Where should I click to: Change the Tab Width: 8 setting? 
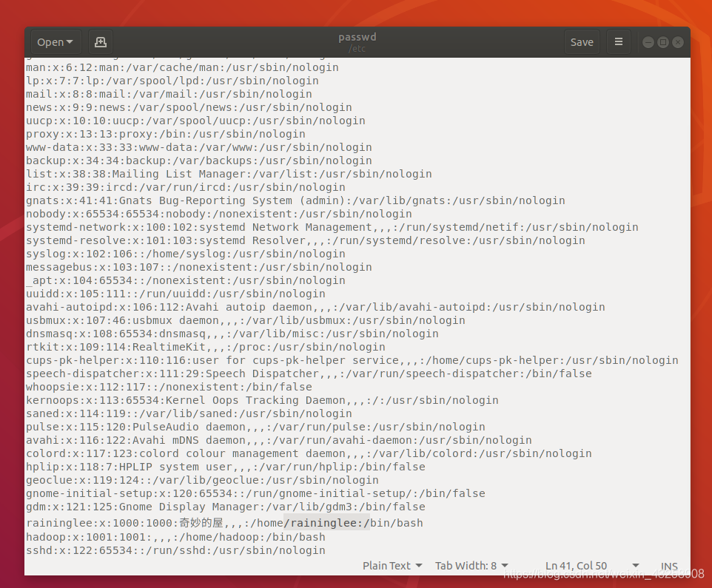pyautogui.click(x=471, y=566)
